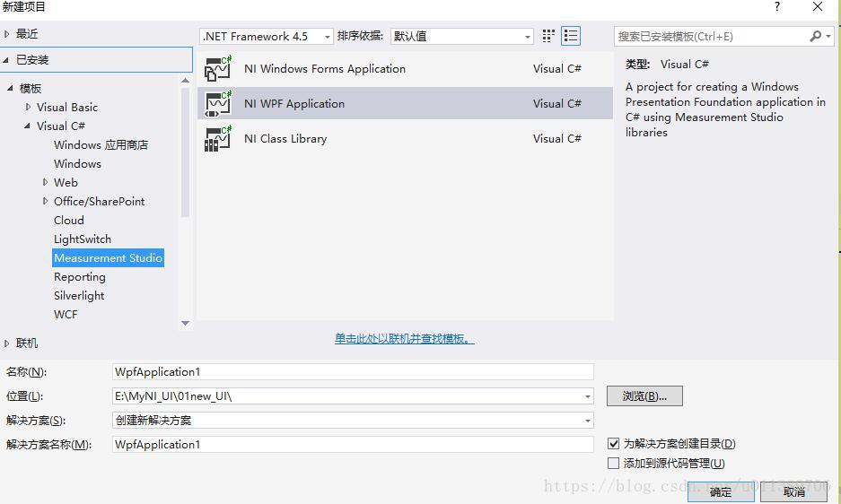Select NI Windows Forms Application template icon
The image size is (841, 504).
(x=218, y=69)
